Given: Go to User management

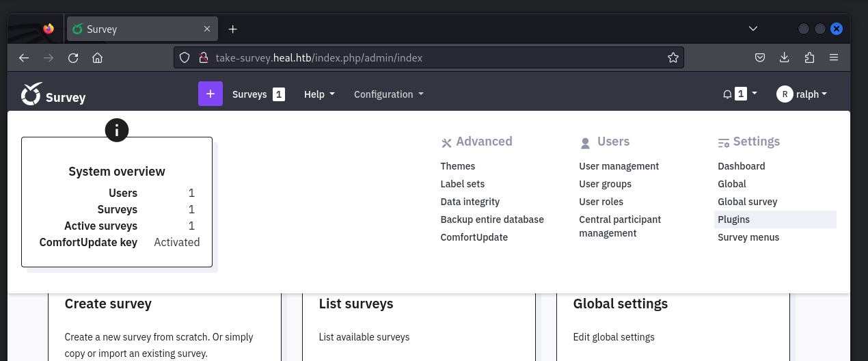Looking at the screenshot, I should [619, 166].
